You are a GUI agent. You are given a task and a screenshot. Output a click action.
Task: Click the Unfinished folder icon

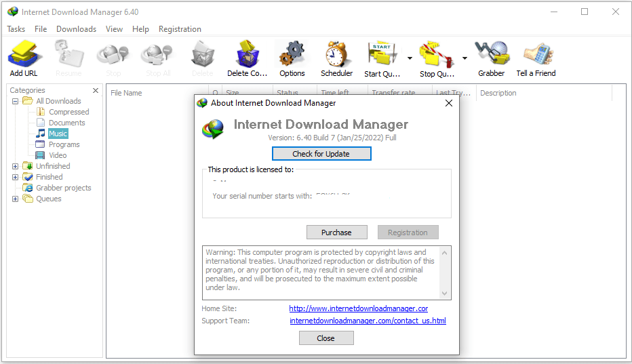coord(28,165)
